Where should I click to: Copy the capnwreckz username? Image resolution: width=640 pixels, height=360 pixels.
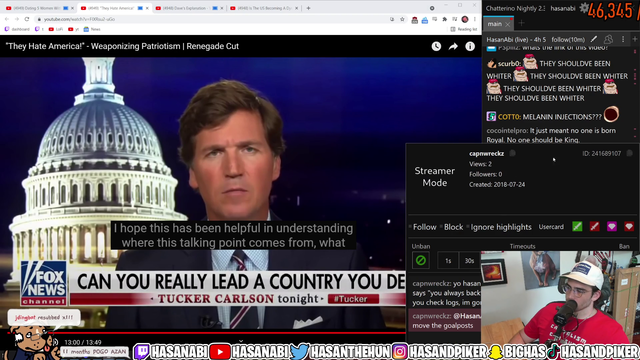[x=513, y=153]
